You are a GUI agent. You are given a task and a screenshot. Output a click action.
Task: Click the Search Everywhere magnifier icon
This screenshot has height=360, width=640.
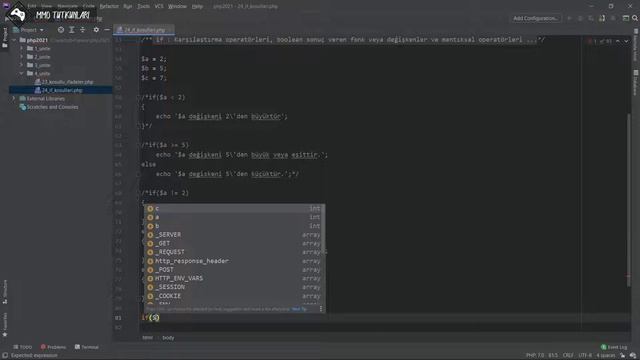click(x=635, y=18)
